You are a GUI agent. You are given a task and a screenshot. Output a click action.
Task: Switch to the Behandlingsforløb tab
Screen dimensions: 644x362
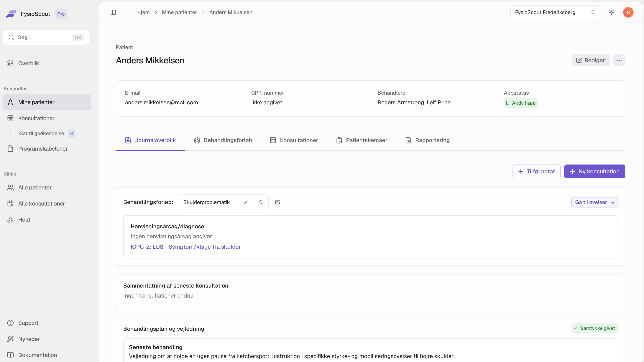223,140
